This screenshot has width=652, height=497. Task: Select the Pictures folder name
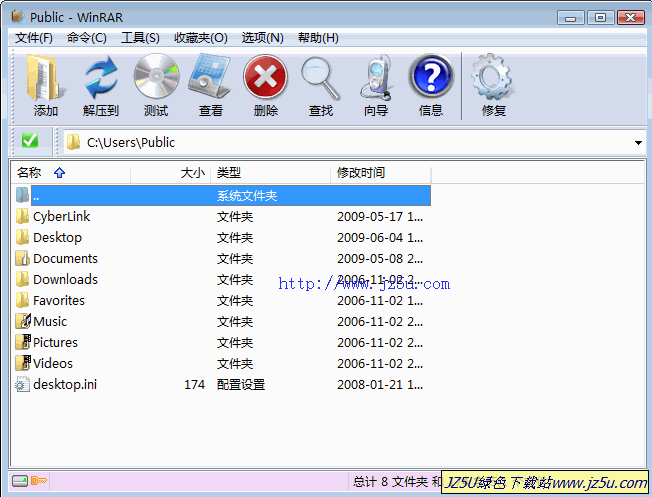click(55, 342)
